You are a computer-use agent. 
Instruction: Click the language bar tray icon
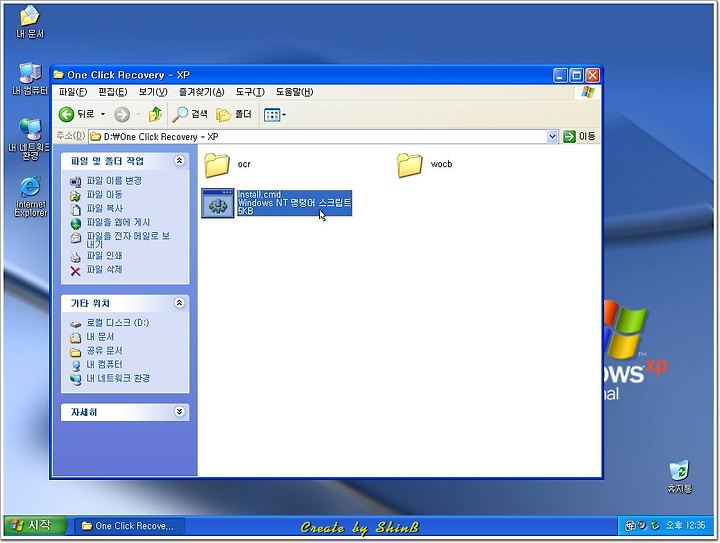(630, 526)
